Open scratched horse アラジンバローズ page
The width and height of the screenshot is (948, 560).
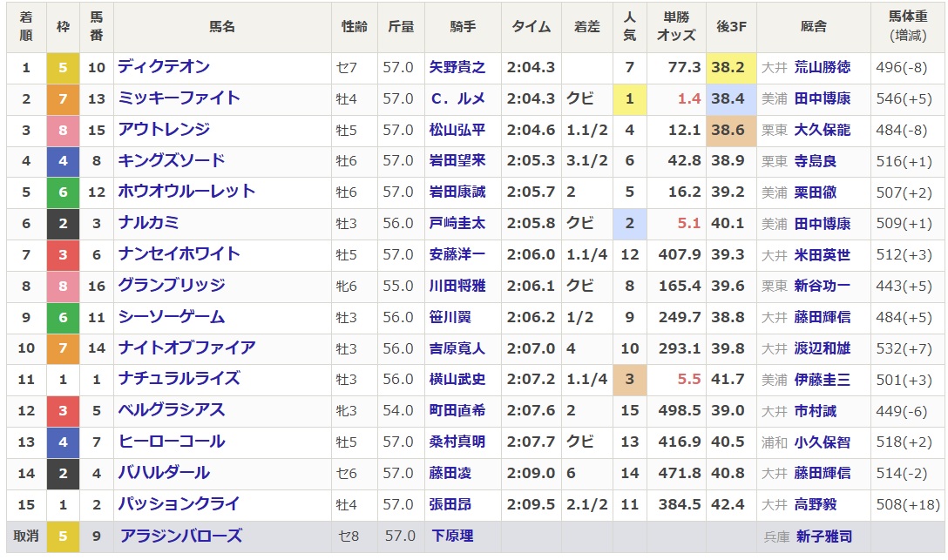coord(180,536)
